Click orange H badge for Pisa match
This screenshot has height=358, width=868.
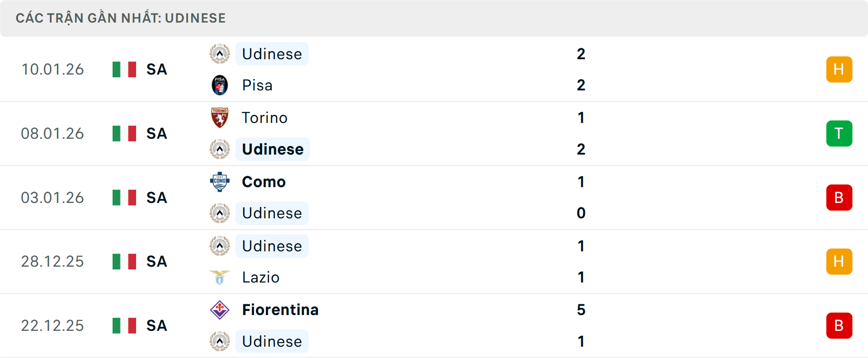pyautogui.click(x=839, y=69)
